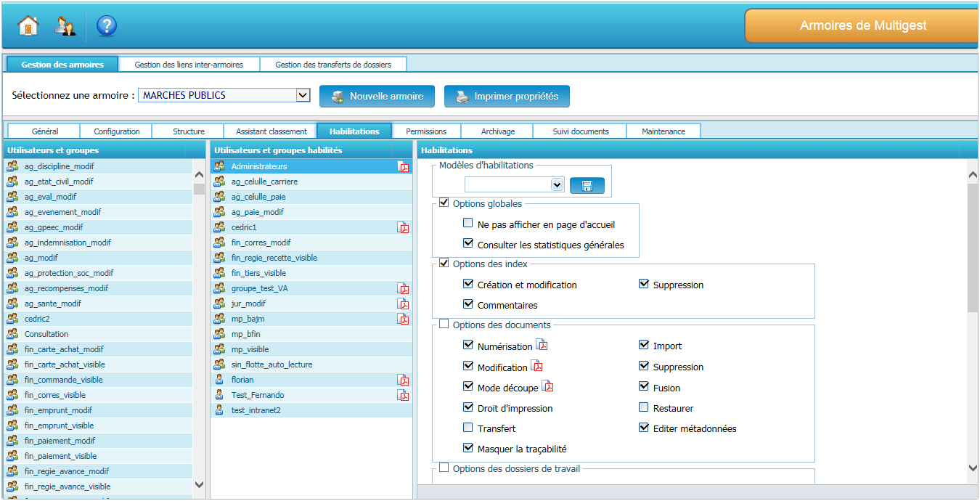Enable Ne pas afficher en page d'accueil

tap(468, 224)
